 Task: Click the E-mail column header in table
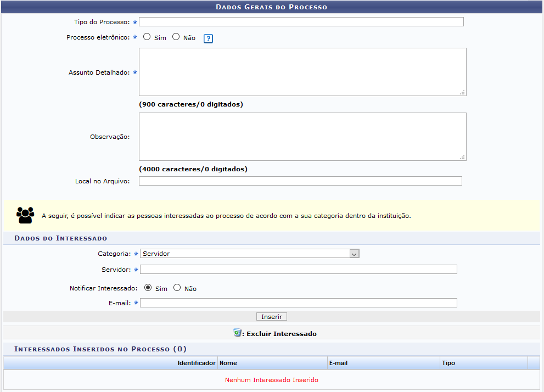338,363
